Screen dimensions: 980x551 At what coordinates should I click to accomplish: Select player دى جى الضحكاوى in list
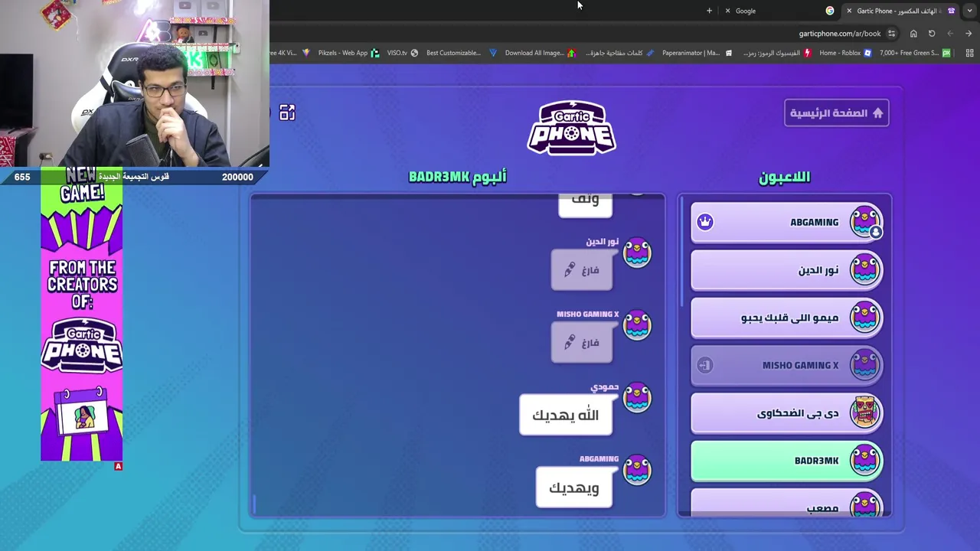coord(787,413)
